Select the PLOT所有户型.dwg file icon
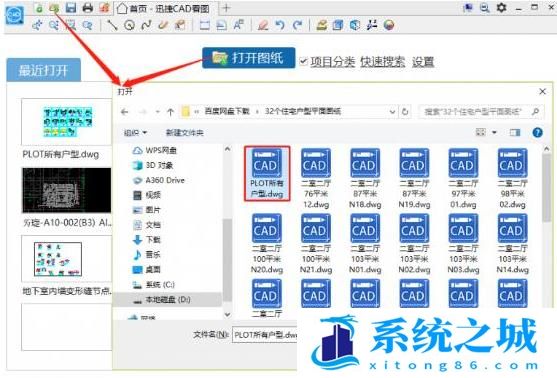This screenshot has height=378, width=557. pyautogui.click(x=267, y=174)
